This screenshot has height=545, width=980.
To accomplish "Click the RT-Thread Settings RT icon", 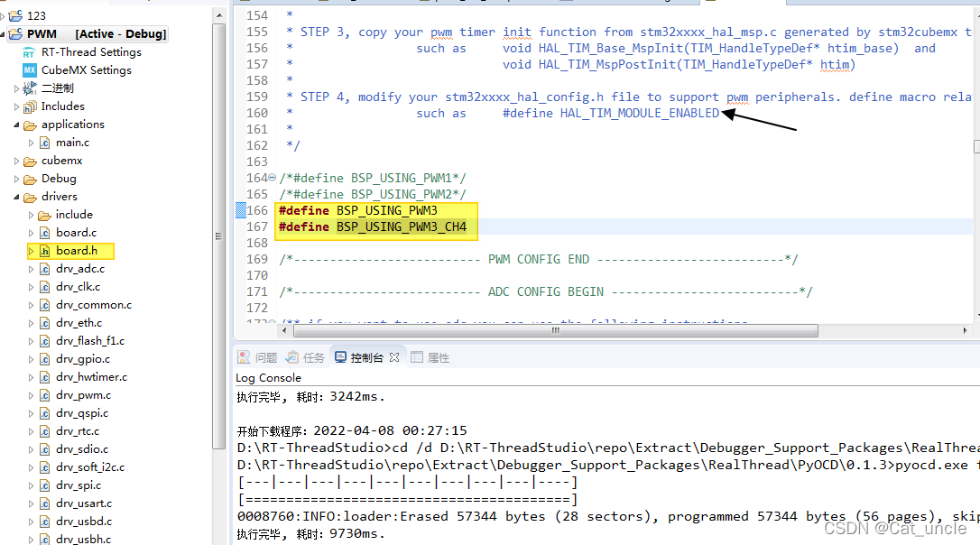I will point(29,52).
